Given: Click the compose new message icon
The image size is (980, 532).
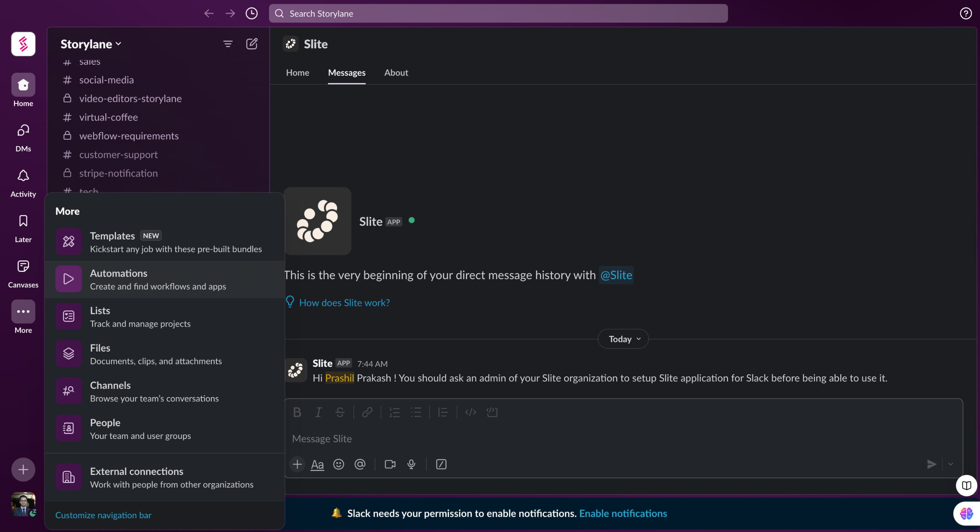Looking at the screenshot, I should click(x=252, y=44).
